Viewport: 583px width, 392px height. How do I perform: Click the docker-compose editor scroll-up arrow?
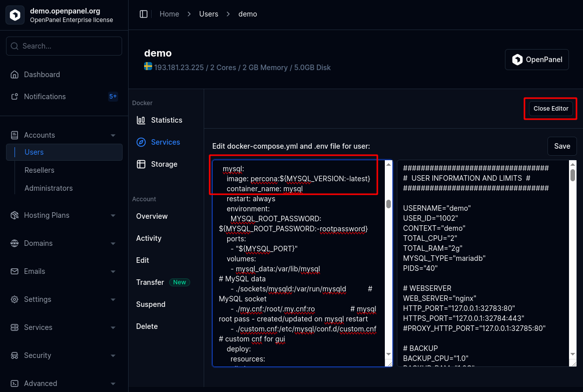coord(388,164)
